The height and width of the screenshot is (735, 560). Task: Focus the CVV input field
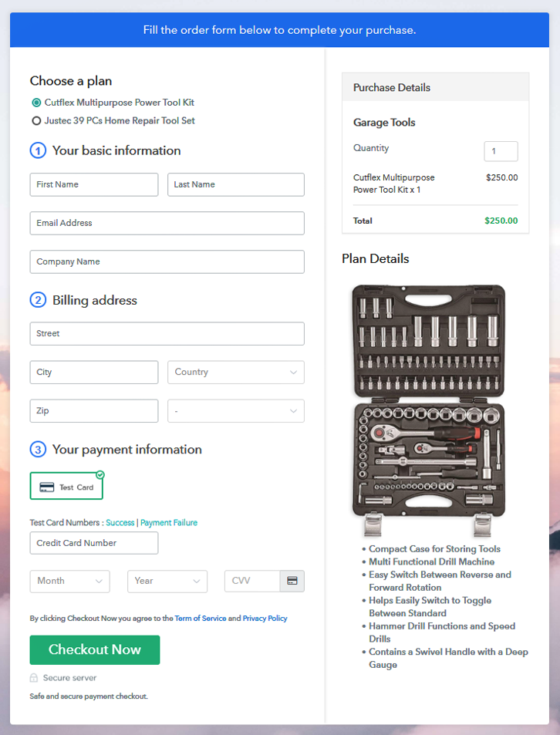point(252,582)
